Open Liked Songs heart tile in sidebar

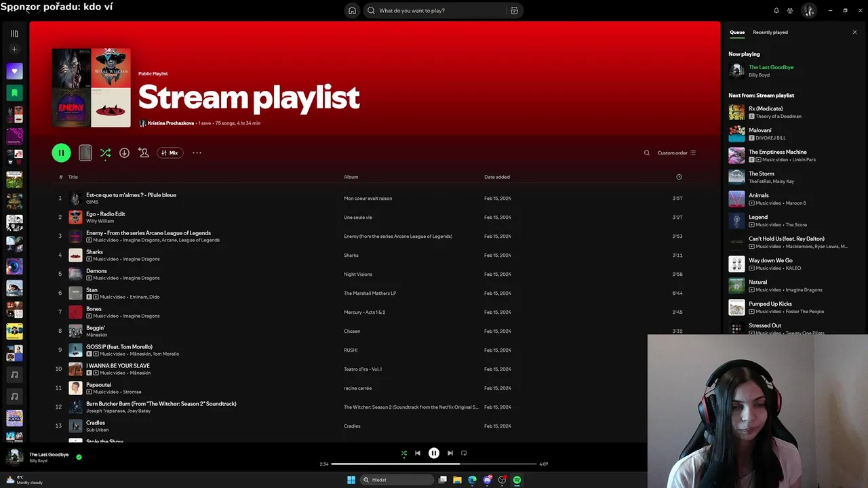pyautogui.click(x=14, y=71)
